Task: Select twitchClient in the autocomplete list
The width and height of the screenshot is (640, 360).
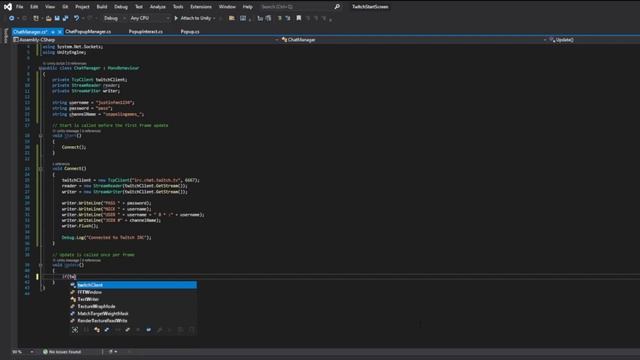Action: click(133, 285)
